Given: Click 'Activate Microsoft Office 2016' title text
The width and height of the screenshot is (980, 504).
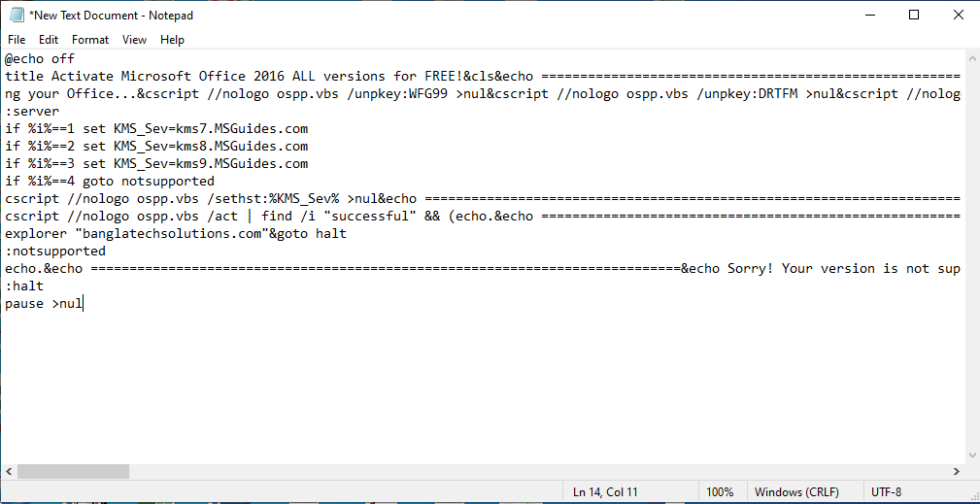Looking at the screenshot, I should point(167,76).
